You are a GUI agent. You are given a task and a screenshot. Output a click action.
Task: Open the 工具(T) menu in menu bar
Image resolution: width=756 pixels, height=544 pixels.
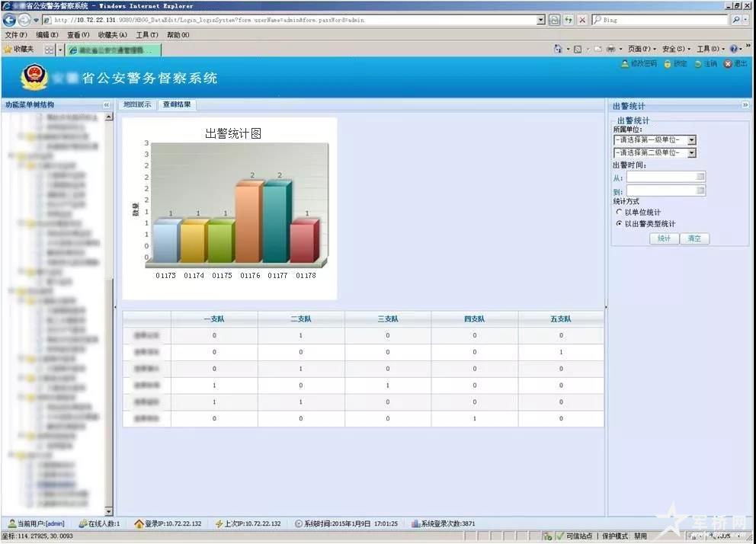point(146,35)
